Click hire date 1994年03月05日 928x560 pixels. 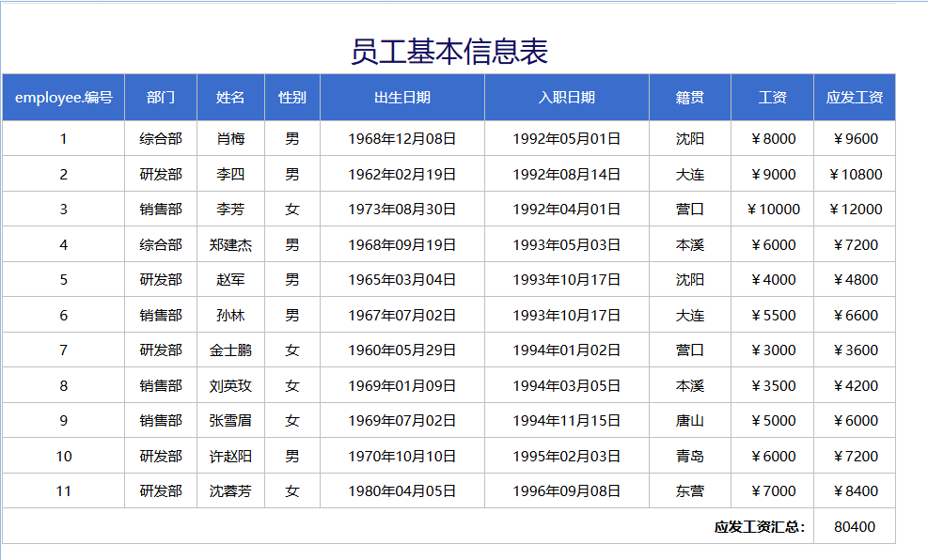pyautogui.click(x=566, y=385)
